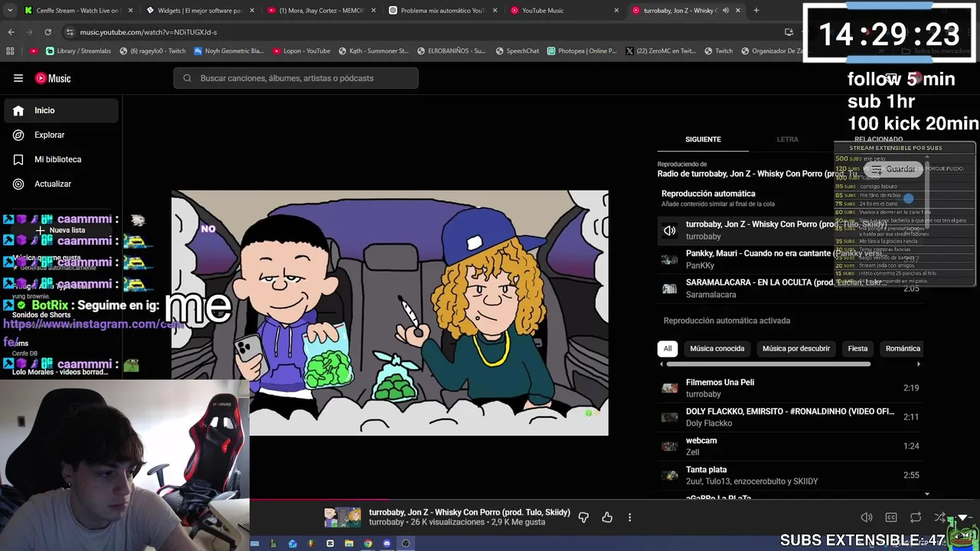Image resolution: width=980 pixels, height=551 pixels.
Task: Open OBS from the taskbar
Action: click(406, 543)
